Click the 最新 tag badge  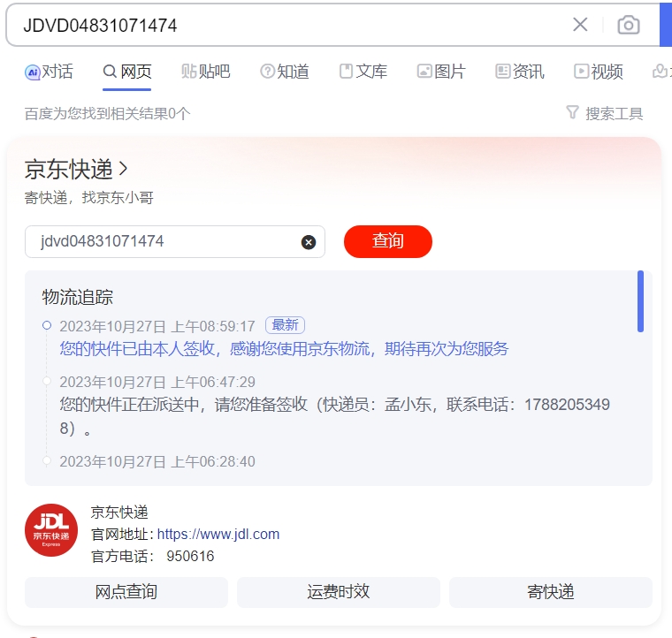click(285, 325)
